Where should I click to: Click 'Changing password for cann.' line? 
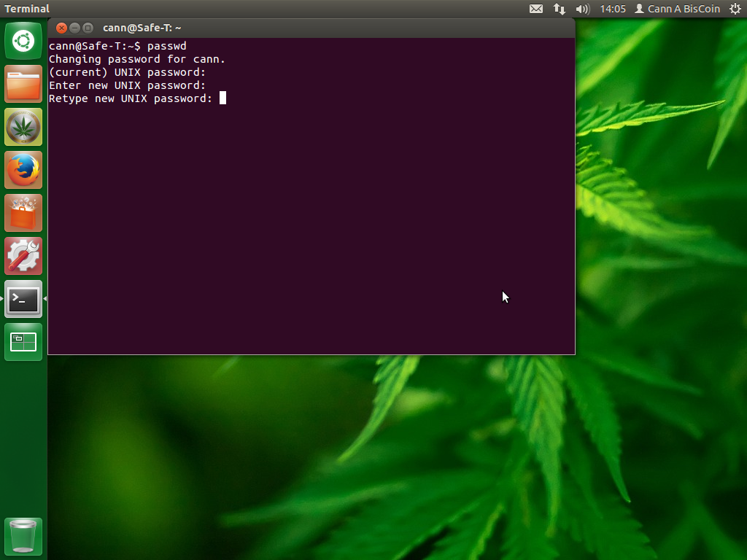tap(137, 59)
